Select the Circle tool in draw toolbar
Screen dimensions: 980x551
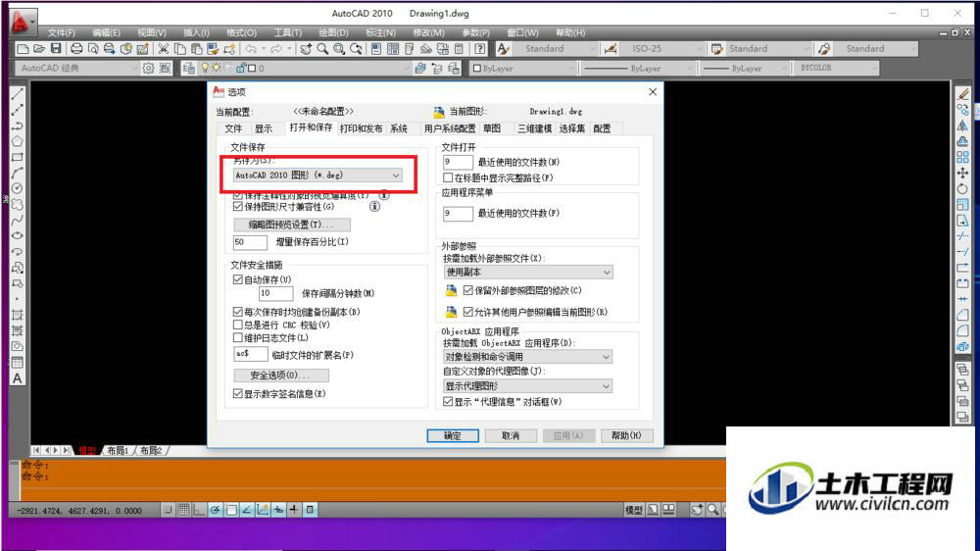(18, 188)
